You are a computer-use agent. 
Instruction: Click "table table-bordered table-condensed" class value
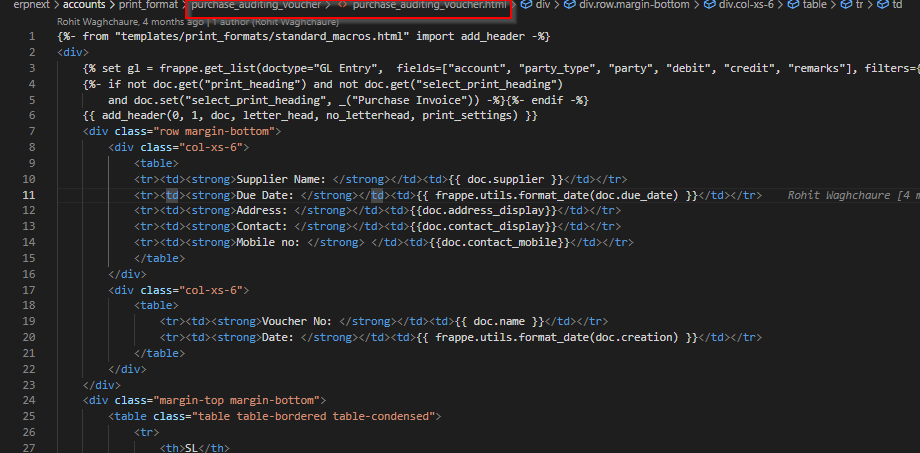tap(314, 417)
